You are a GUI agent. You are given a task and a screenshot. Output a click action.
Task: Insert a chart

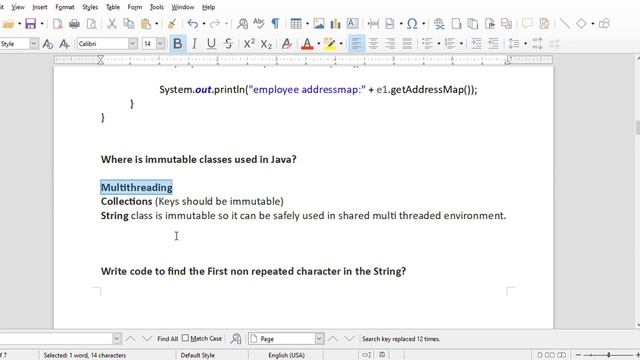point(336,24)
